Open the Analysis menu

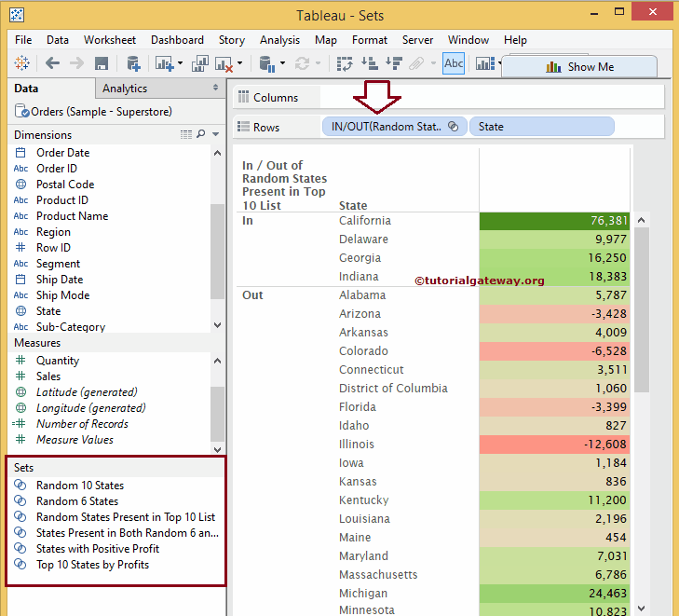[x=279, y=40]
